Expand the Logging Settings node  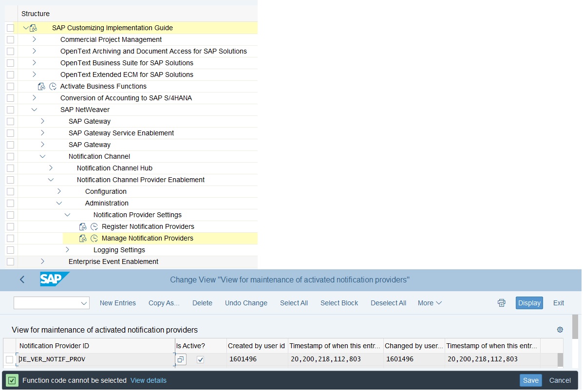click(x=67, y=250)
